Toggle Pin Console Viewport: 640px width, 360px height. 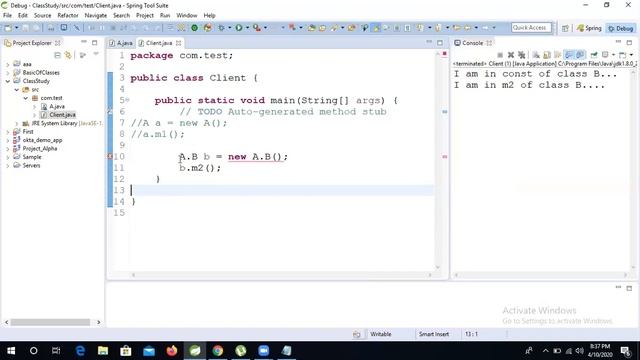click(594, 55)
